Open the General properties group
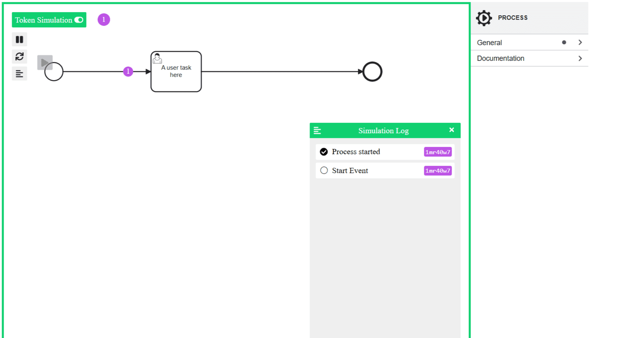 click(x=489, y=43)
